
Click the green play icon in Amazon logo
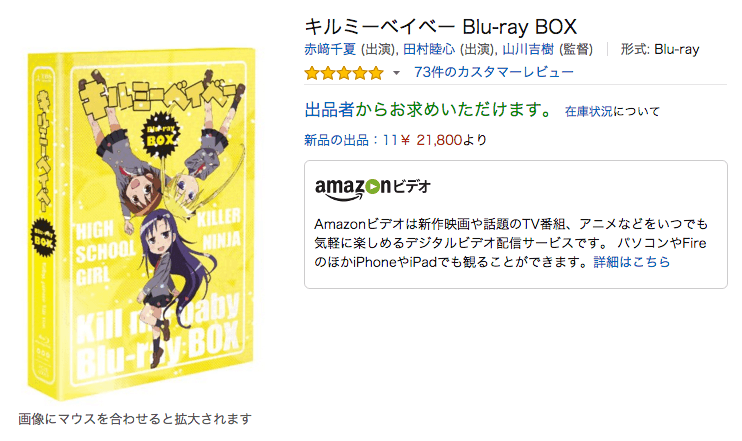(372, 186)
